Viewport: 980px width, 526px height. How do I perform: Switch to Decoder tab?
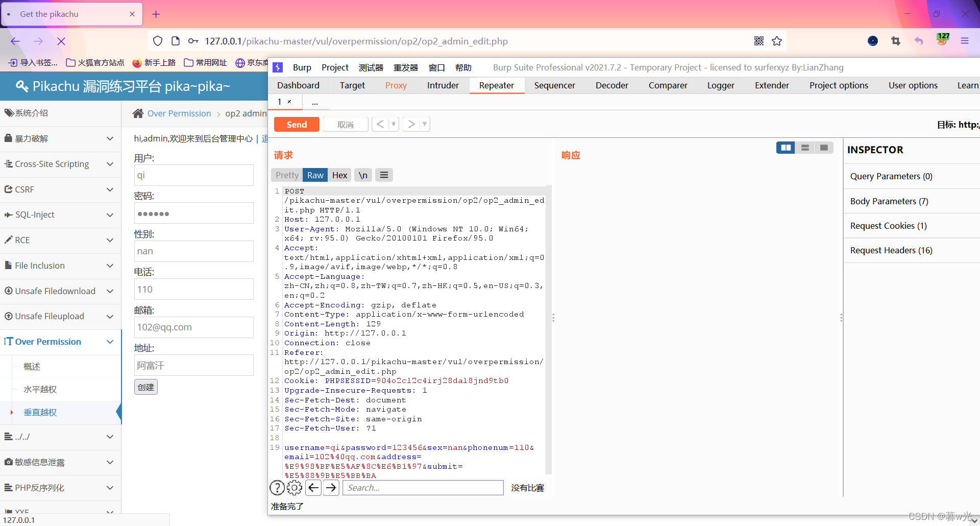point(612,85)
